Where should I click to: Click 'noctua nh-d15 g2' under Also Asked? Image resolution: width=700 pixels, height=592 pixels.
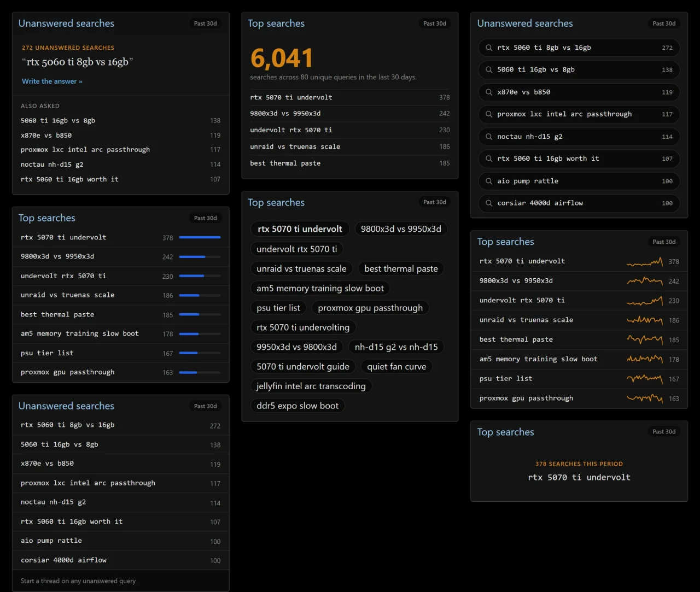[x=120, y=165]
